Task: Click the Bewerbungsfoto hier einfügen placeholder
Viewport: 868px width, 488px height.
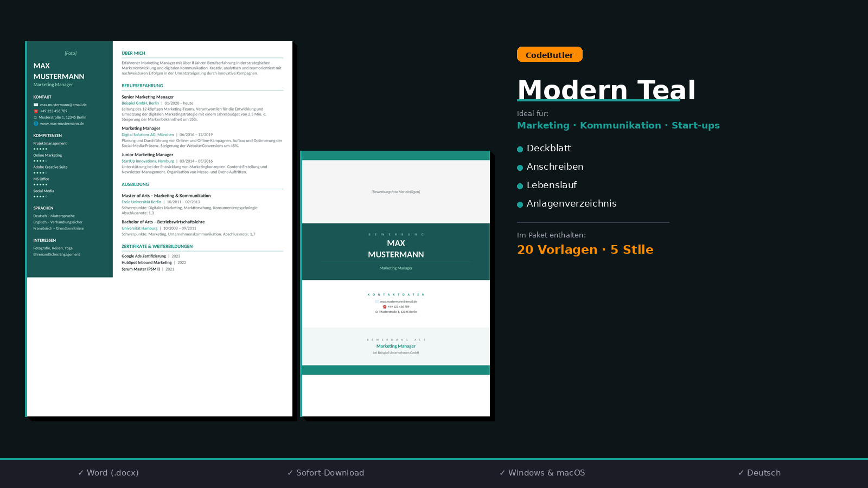Action: pos(395,192)
